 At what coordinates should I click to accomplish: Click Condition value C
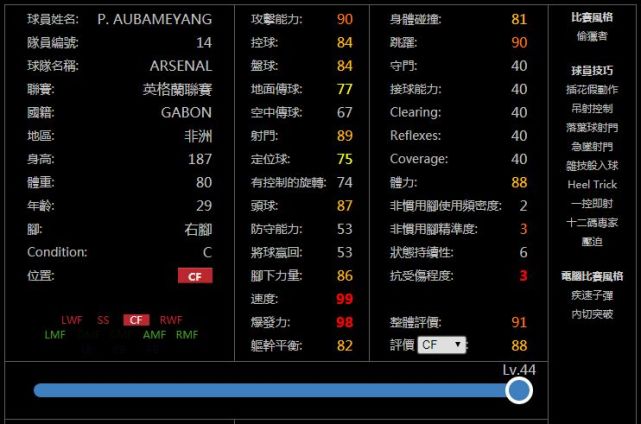pyautogui.click(x=207, y=252)
